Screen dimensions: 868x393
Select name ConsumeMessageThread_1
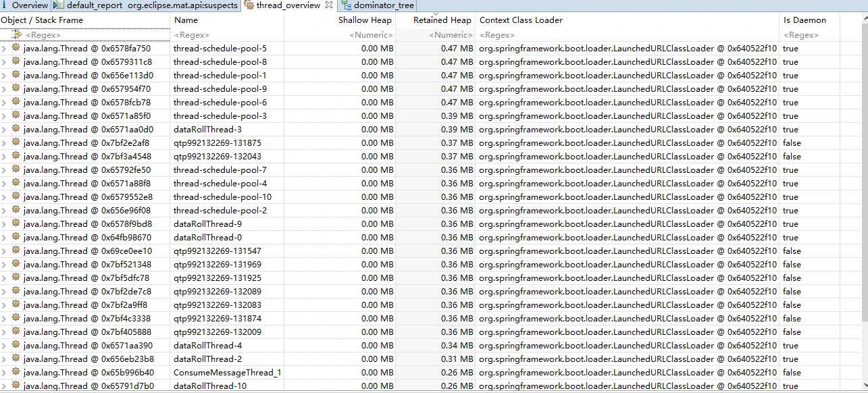click(x=227, y=373)
